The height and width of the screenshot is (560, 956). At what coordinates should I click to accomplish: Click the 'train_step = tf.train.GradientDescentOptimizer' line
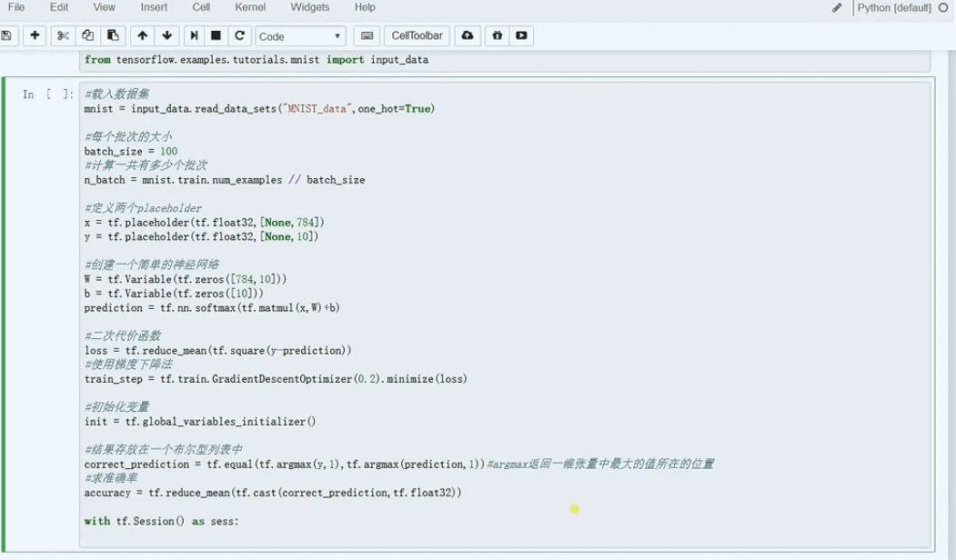click(276, 379)
